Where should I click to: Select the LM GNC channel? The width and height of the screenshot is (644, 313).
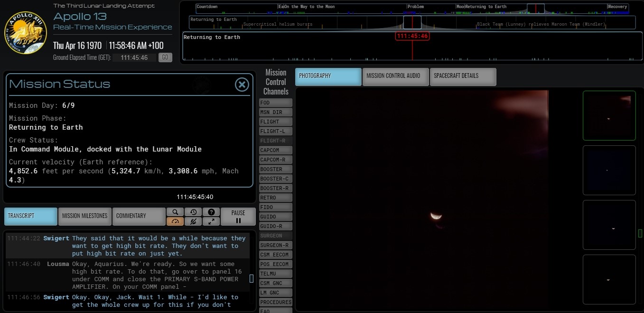pyautogui.click(x=276, y=293)
